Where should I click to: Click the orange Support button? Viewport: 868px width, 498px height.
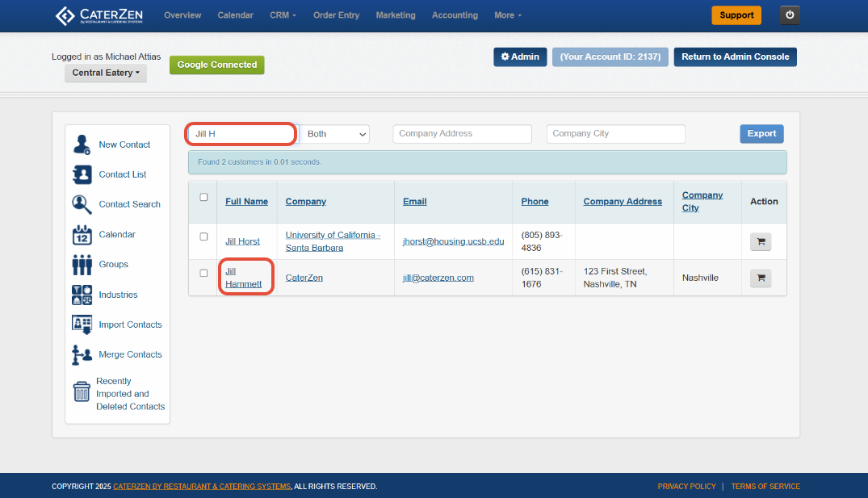(736, 15)
